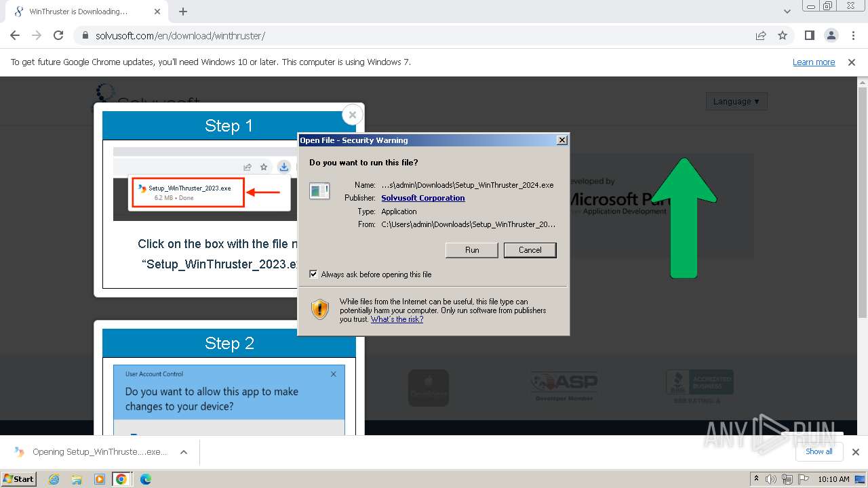Dismiss the Chrome update notification bar

[852, 62]
